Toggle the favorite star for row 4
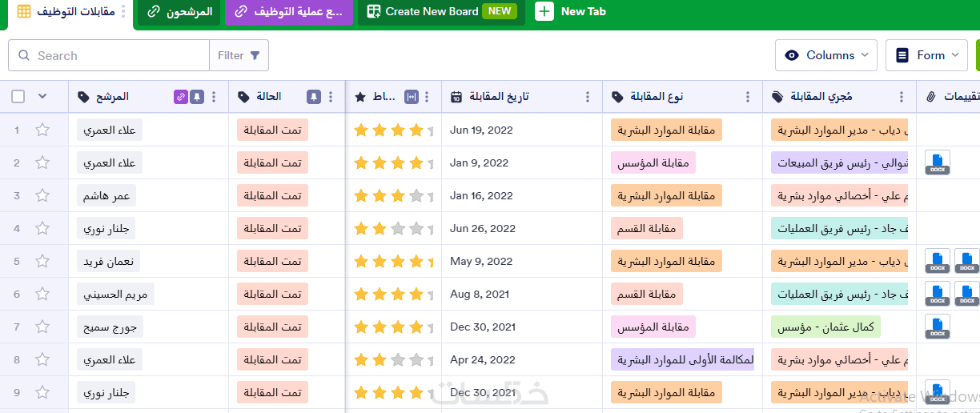 point(42,228)
